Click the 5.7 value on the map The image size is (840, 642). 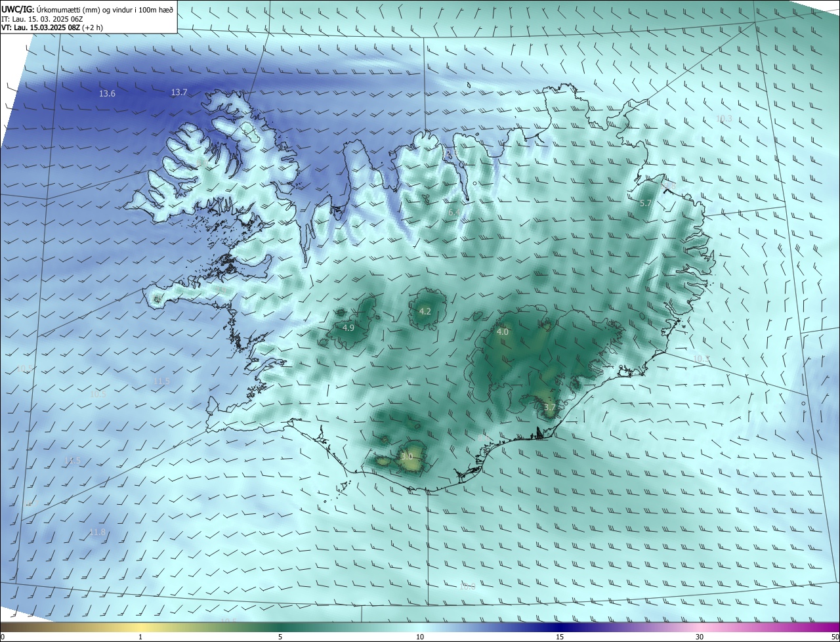tap(646, 203)
